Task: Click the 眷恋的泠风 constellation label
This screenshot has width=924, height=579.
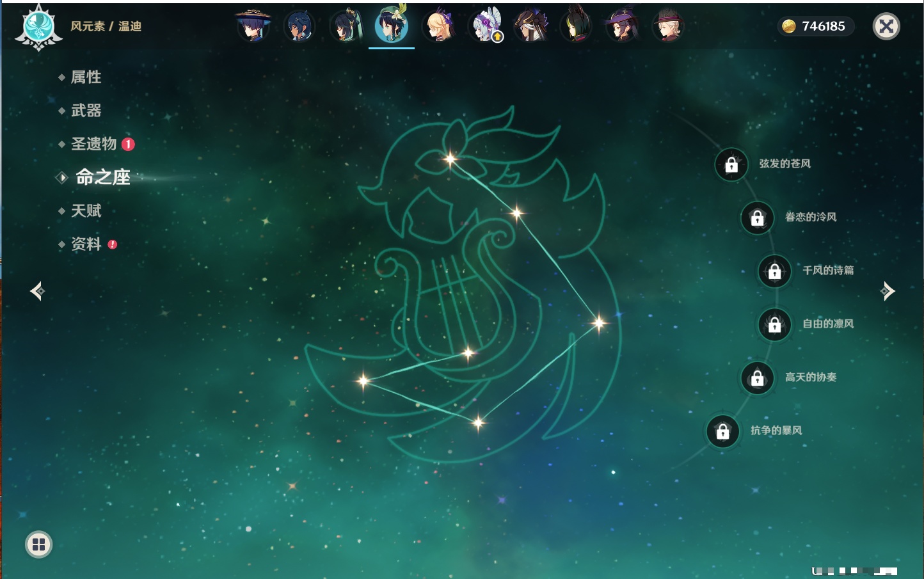Action: pyautogui.click(x=811, y=217)
